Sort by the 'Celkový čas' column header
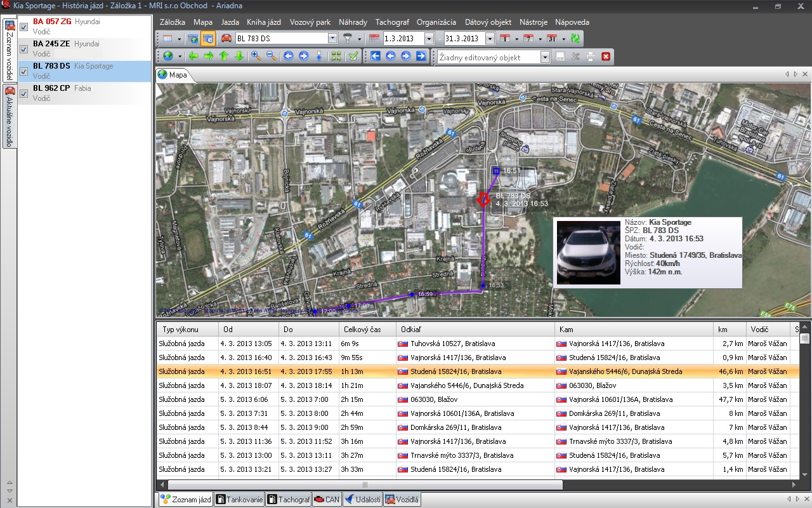812x508 pixels. pyautogui.click(x=362, y=330)
